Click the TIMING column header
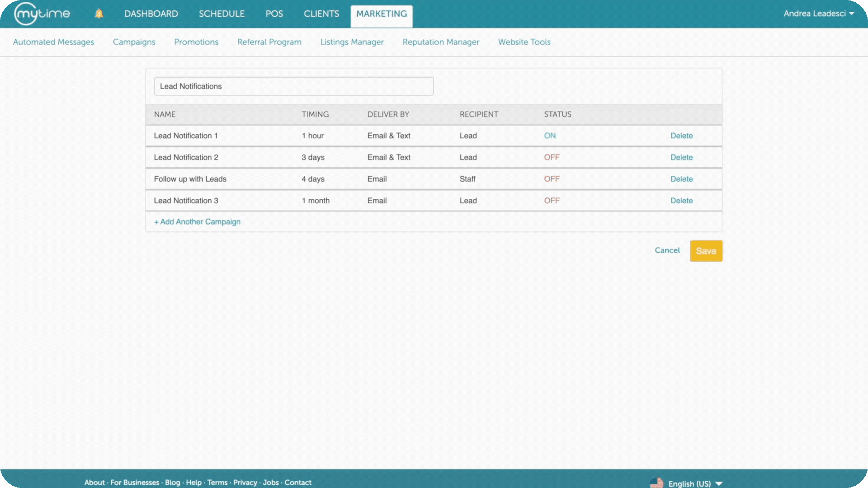The height and width of the screenshot is (488, 868). [x=315, y=114]
